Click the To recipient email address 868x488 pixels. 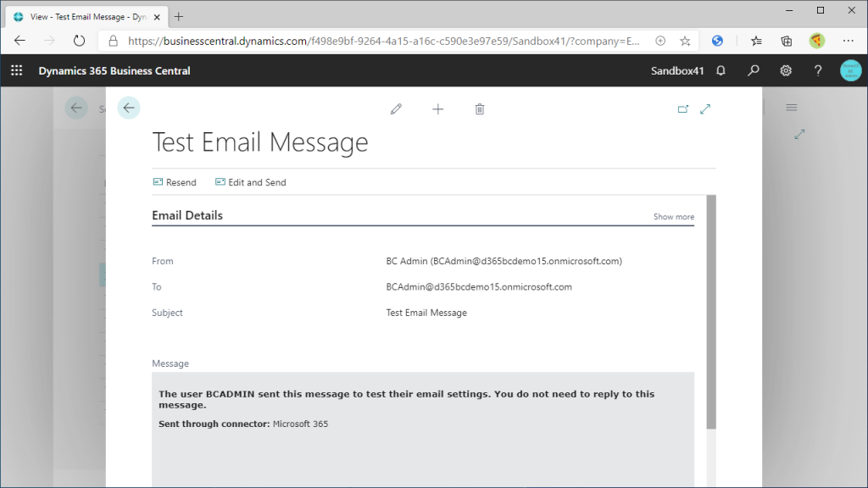(479, 286)
